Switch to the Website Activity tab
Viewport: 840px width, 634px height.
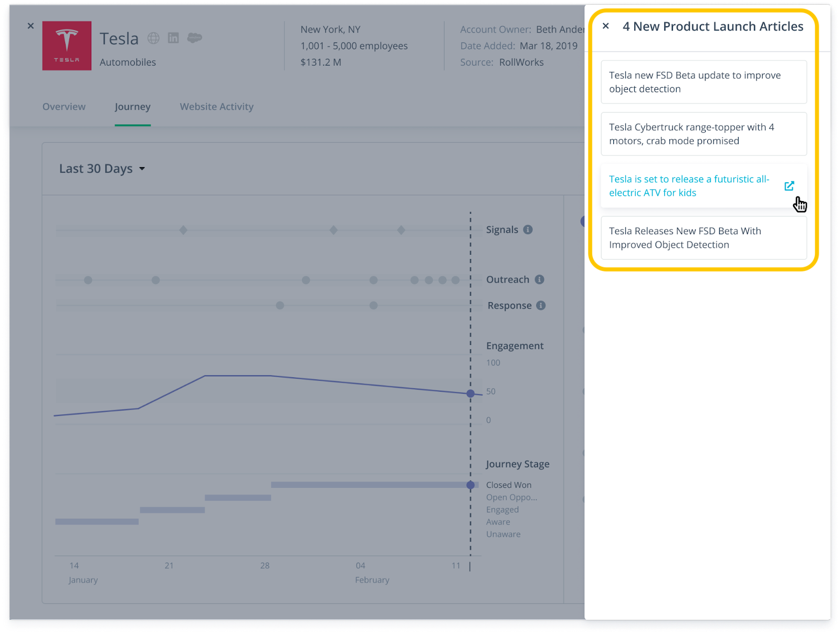[x=216, y=107]
